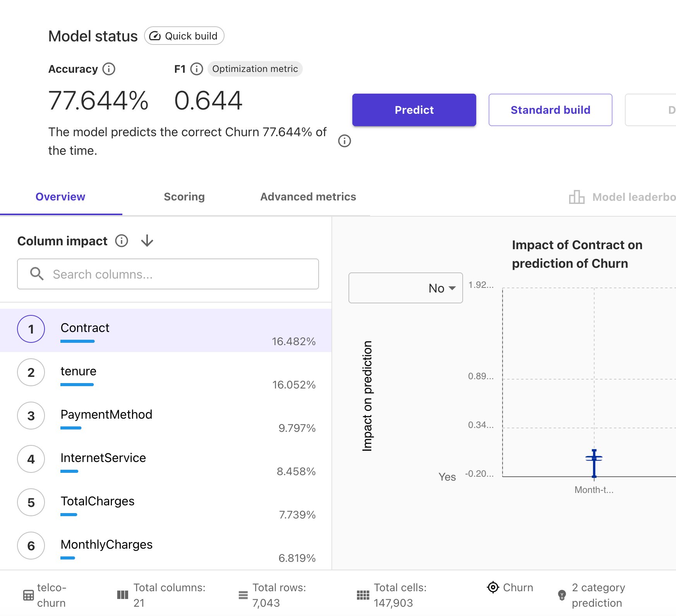Click the F1 info icon
Image resolution: width=676 pixels, height=616 pixels.
click(x=197, y=69)
